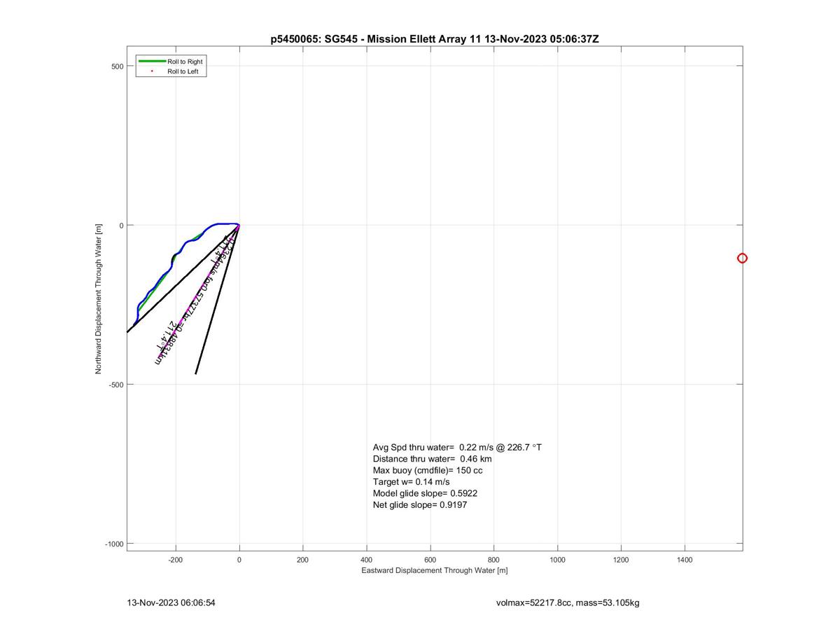Click the x-axis tick label 800
Image resolution: width=840 pixels, height=620 pixels.
(494, 560)
